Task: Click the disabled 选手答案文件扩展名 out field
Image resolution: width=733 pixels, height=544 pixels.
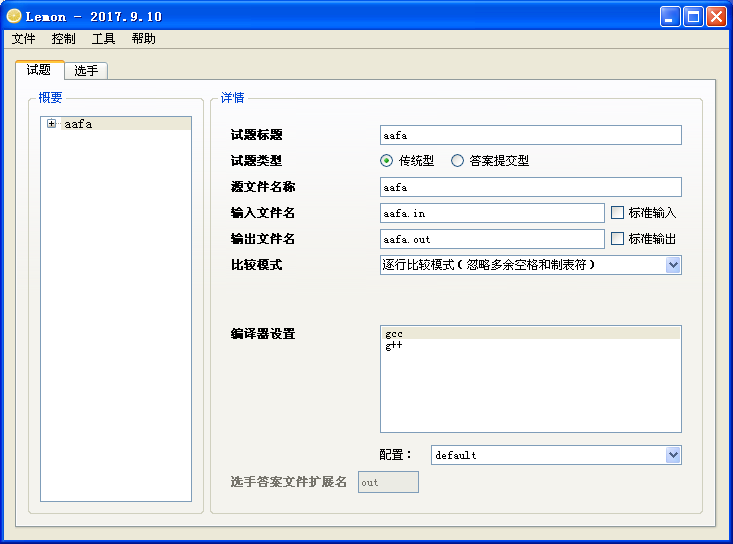Action: 388,482
